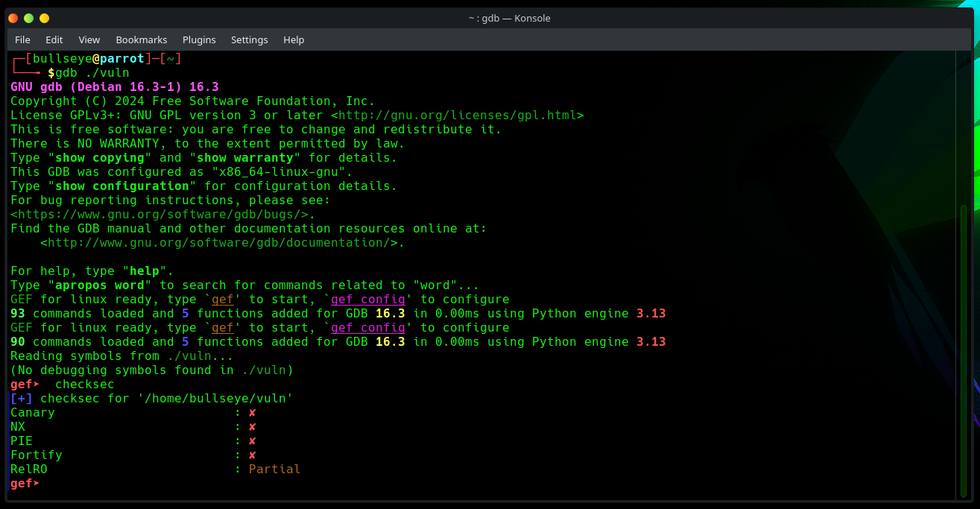
Task: Click the red cross beside PIE
Action: [x=253, y=441]
